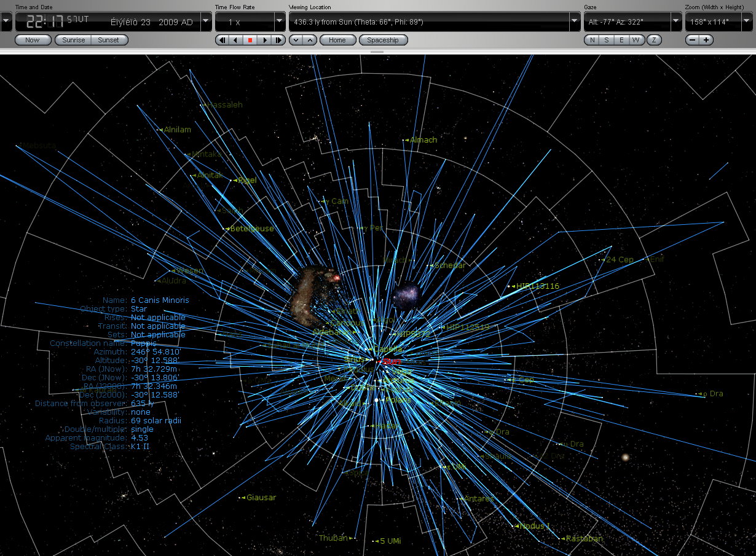Select the star labeled HIP113116
The width and height of the screenshot is (756, 556).
click(538, 286)
